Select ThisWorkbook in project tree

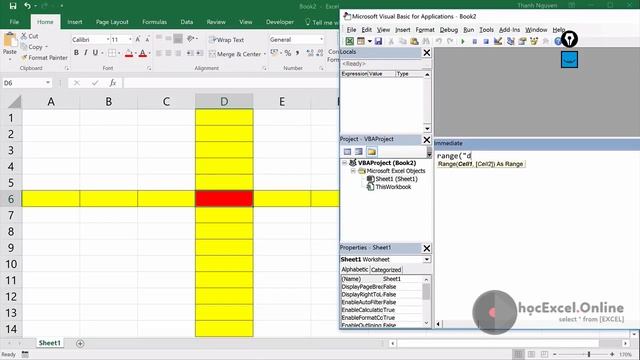click(393, 187)
